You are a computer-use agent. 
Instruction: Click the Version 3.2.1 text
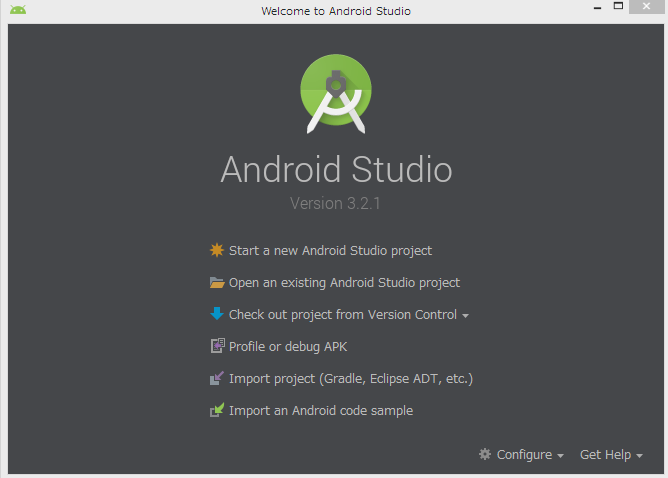tap(335, 203)
